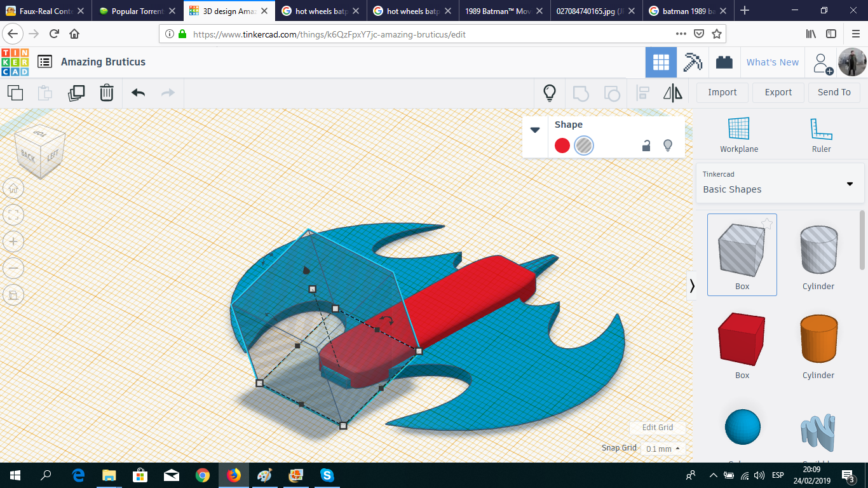Click the Home view icon
This screenshot has height=488, width=868.
coord(13,188)
